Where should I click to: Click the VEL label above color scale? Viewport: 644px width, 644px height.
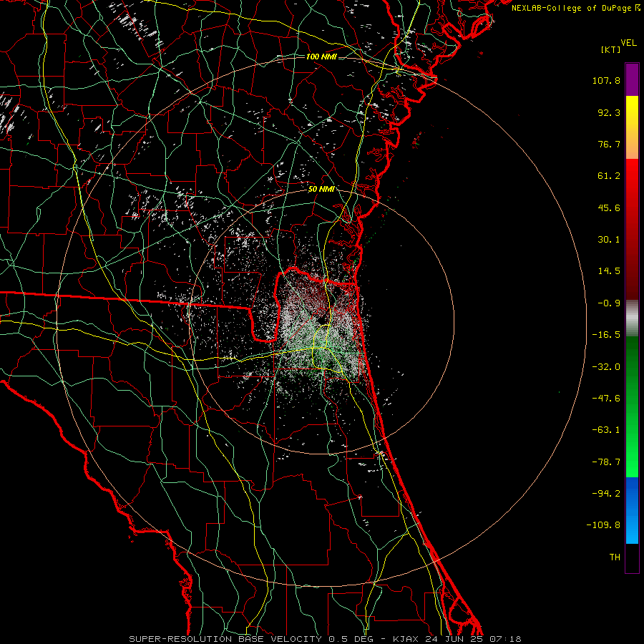tap(628, 43)
